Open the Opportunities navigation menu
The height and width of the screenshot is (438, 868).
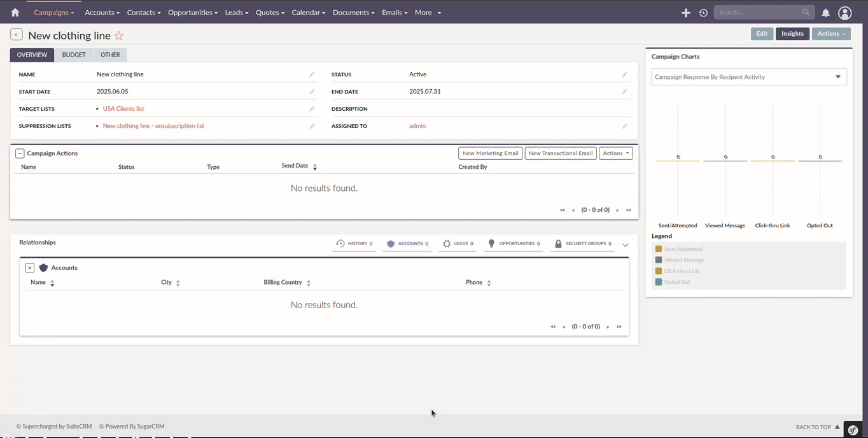(192, 13)
